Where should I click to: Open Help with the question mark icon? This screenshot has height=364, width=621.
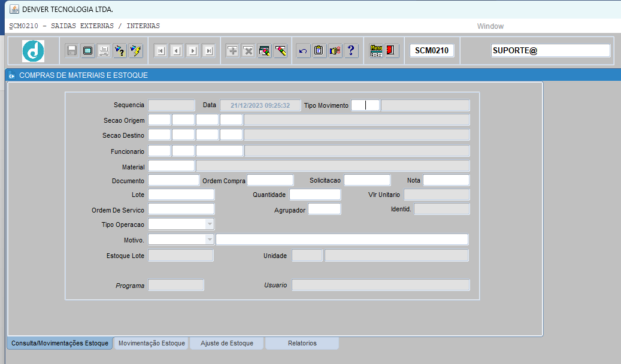351,51
